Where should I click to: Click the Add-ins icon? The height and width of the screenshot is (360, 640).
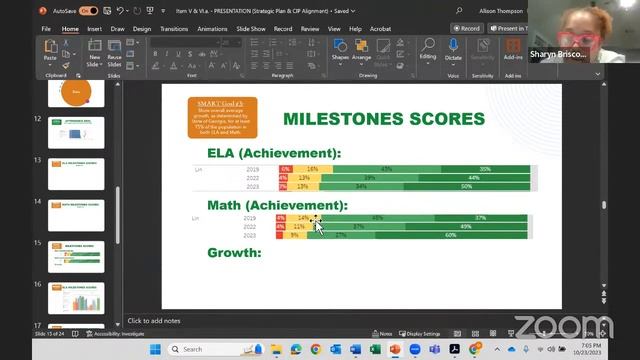[x=513, y=46]
